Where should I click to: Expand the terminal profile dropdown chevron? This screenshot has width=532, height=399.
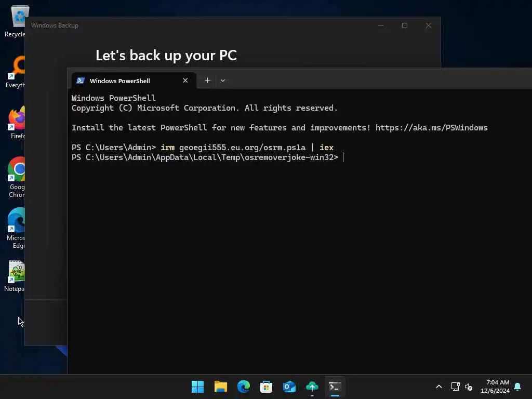click(x=222, y=81)
